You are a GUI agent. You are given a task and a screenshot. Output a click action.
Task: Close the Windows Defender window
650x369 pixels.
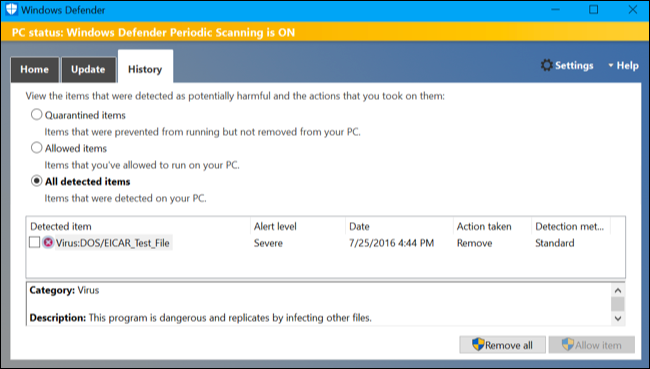[633, 10]
